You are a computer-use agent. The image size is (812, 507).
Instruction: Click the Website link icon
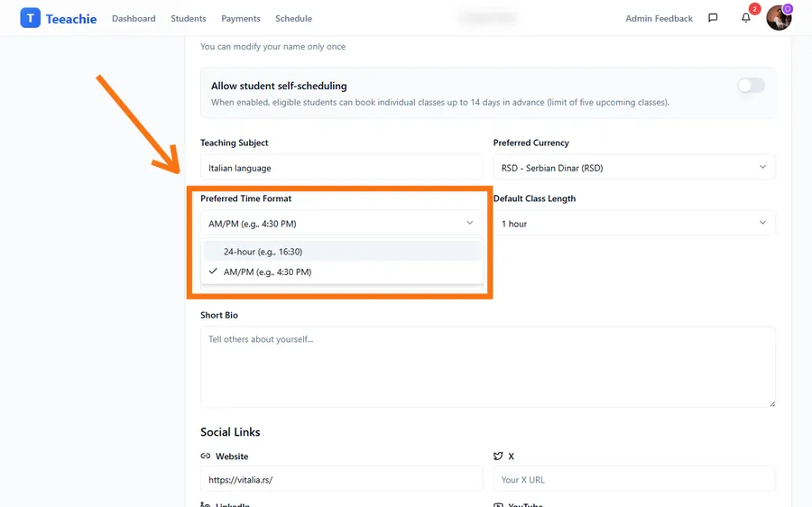click(x=206, y=456)
